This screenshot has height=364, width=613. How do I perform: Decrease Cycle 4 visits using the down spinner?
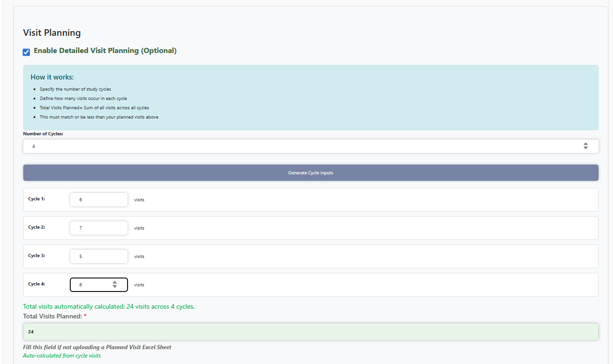coord(115,287)
